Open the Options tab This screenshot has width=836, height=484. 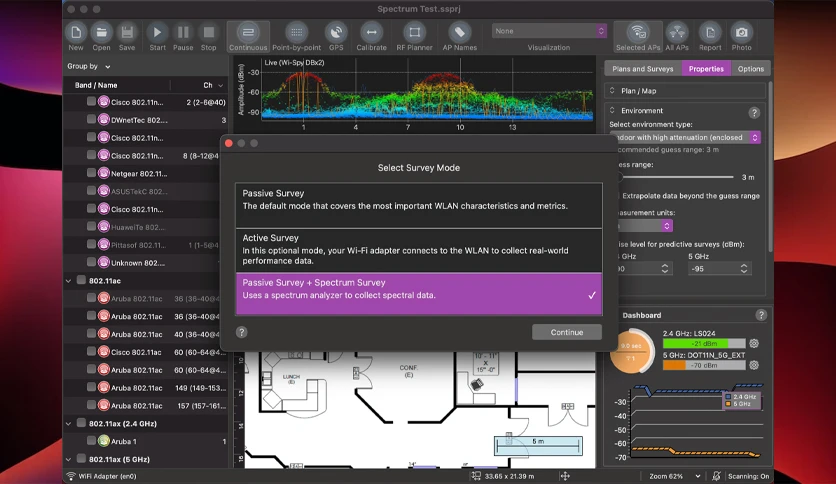coord(751,69)
